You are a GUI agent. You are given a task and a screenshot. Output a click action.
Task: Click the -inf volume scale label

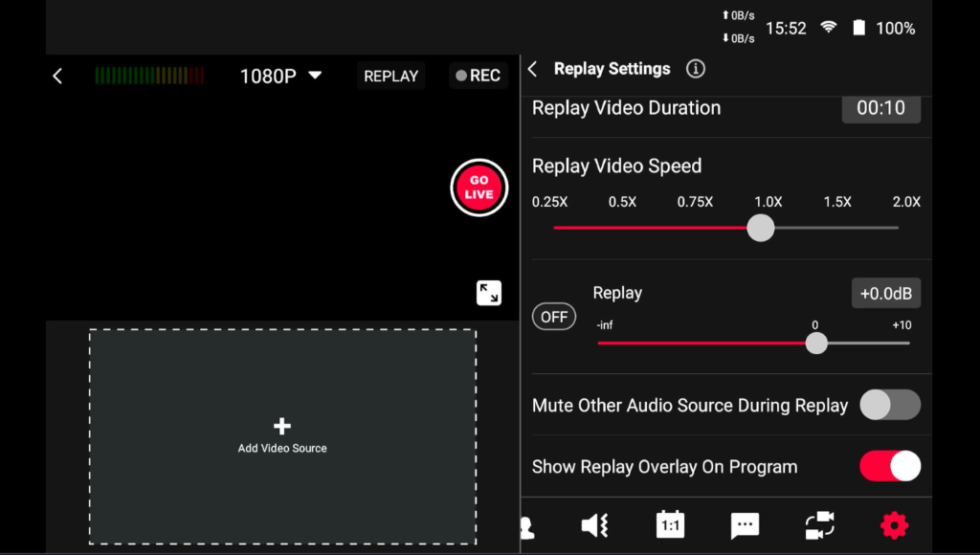pos(605,325)
